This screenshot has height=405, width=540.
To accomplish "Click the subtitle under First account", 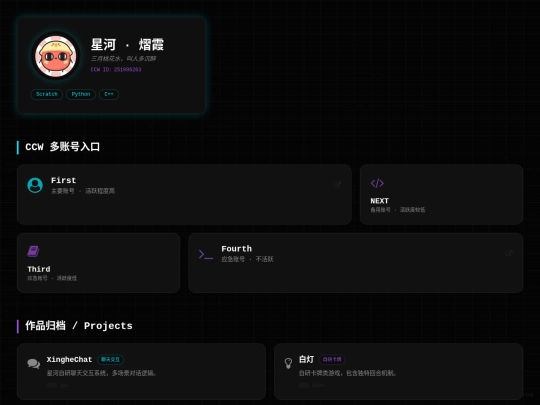I will [83, 191].
